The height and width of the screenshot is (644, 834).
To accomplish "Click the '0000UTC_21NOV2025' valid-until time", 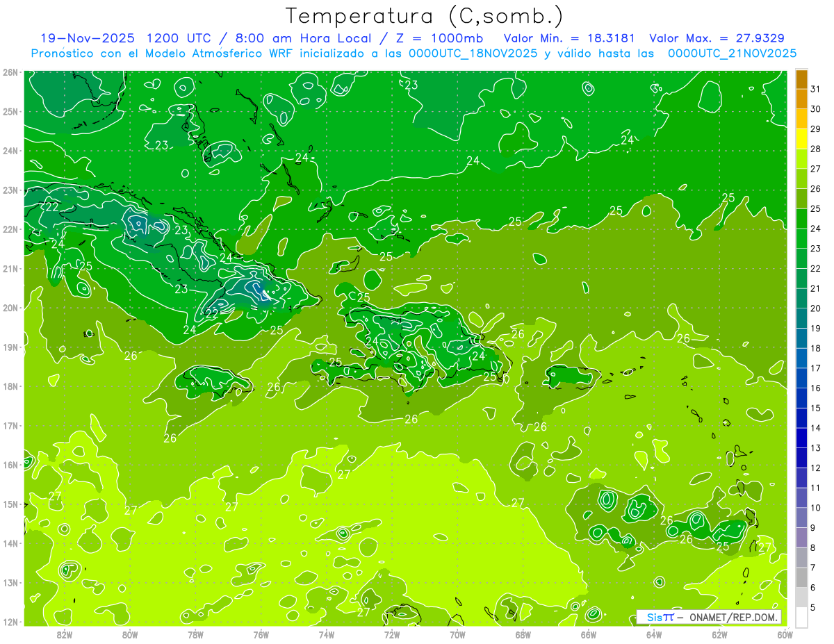I will pyautogui.click(x=732, y=53).
